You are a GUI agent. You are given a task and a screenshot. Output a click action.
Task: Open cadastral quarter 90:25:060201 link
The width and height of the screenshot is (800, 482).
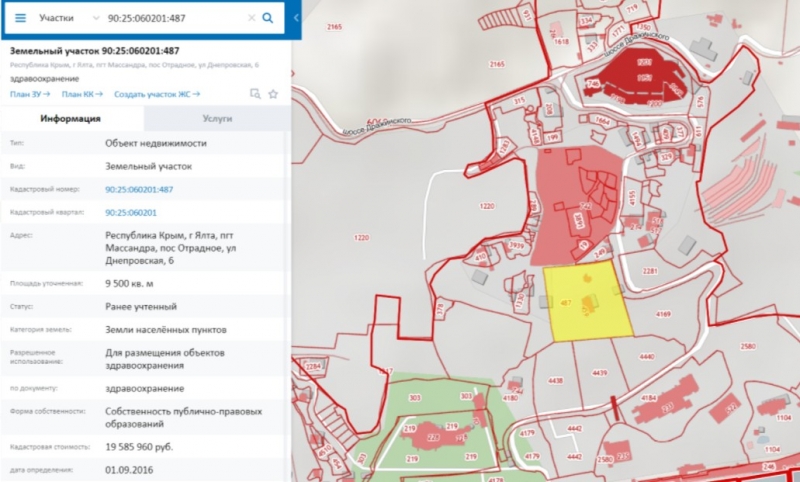click(x=131, y=212)
